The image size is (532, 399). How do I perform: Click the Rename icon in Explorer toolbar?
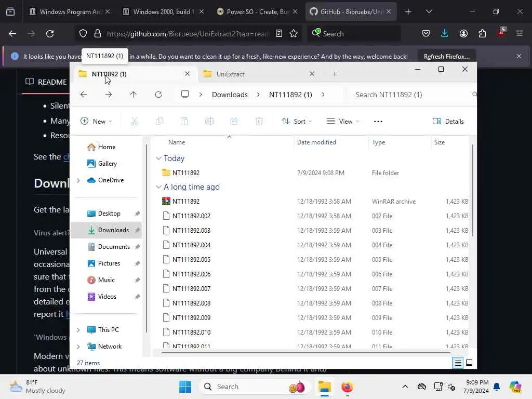pyautogui.click(x=209, y=122)
